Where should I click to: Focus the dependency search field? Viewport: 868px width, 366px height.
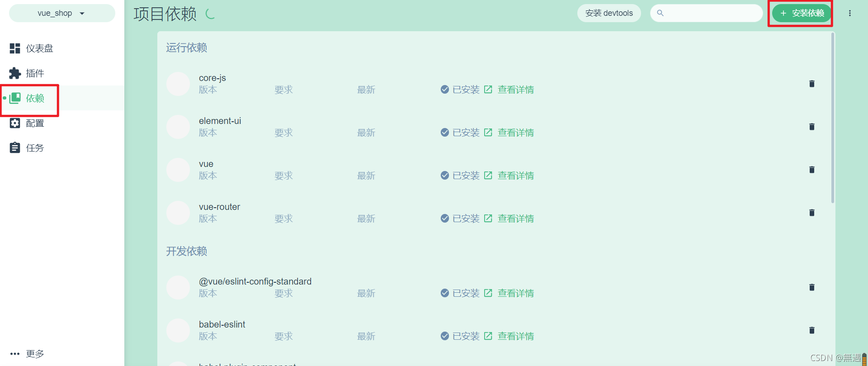(x=706, y=13)
